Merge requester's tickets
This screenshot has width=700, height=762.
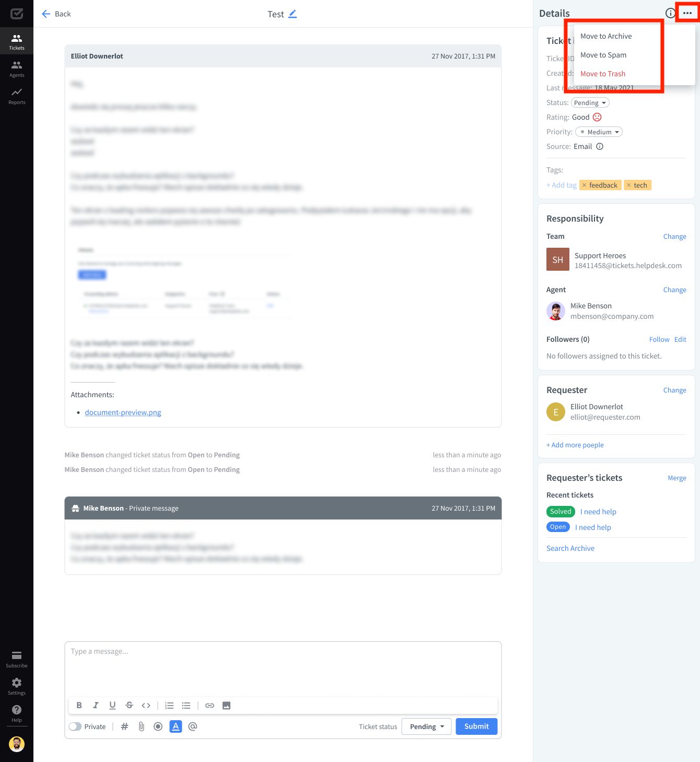click(x=677, y=478)
